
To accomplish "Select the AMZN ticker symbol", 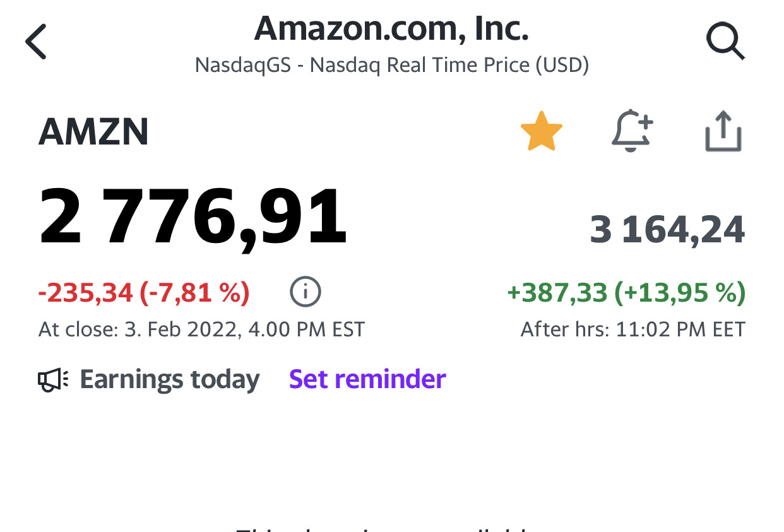I will 93,133.
